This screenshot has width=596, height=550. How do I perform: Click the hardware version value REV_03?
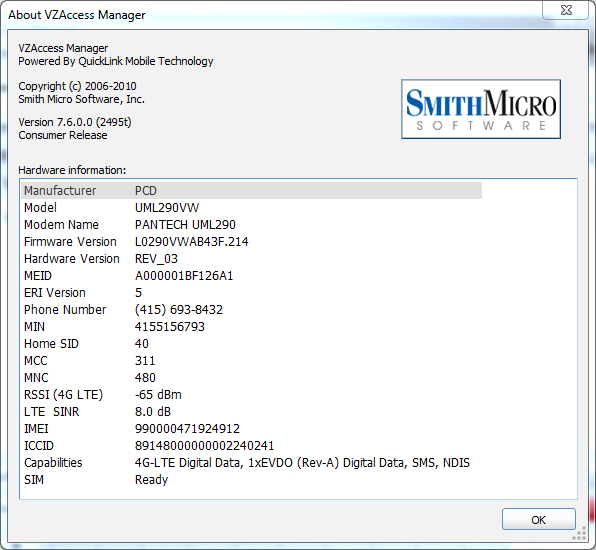point(156,258)
